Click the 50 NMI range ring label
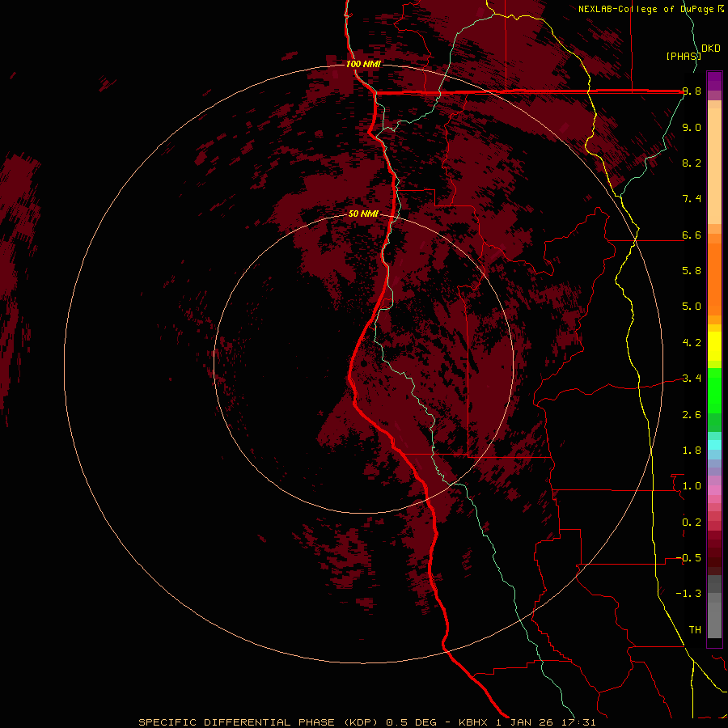This screenshot has height=728, width=728. click(x=363, y=214)
